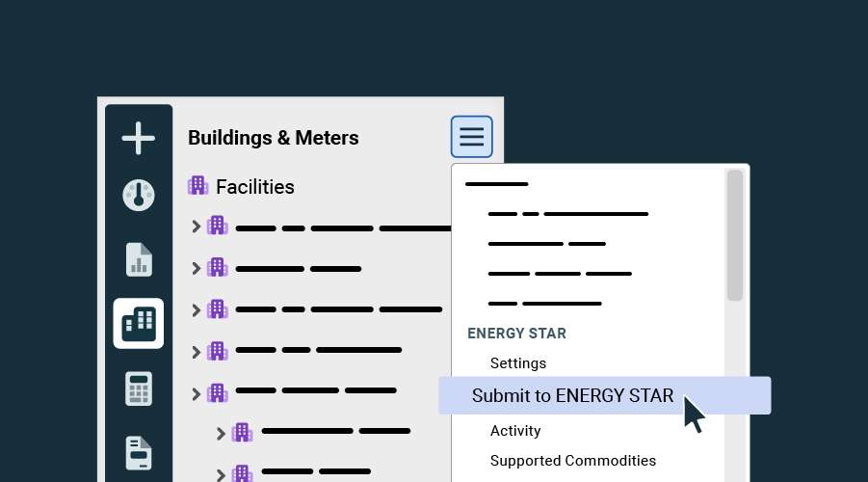
Task: Expand the fourth facility tree node
Action: (x=196, y=352)
